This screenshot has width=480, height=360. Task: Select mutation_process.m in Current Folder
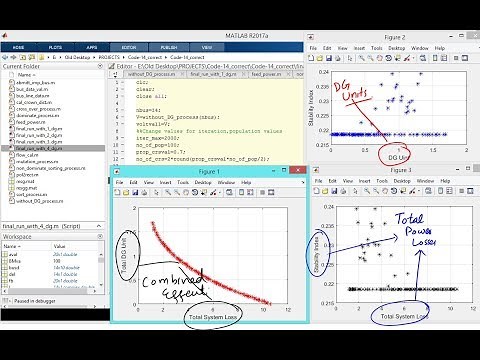37,162
